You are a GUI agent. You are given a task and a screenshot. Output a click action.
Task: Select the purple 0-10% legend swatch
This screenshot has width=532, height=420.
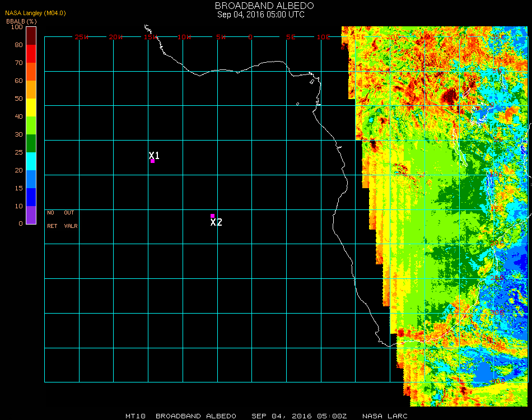click(31, 214)
